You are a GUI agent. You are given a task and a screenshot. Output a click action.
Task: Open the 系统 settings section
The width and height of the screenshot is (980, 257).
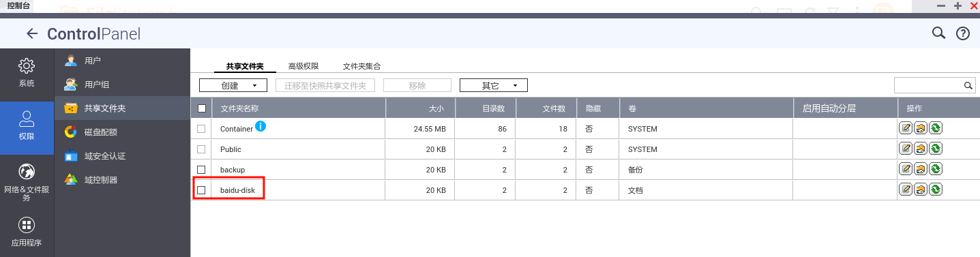27,72
